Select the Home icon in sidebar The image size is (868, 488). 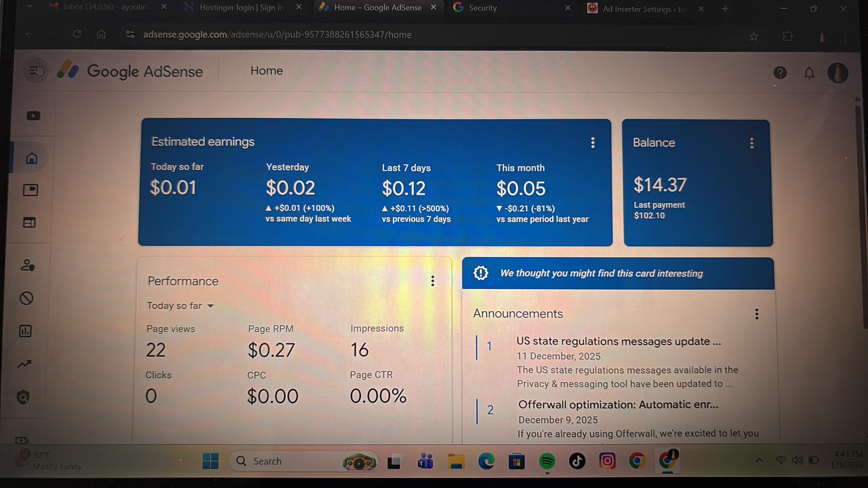[x=32, y=158]
